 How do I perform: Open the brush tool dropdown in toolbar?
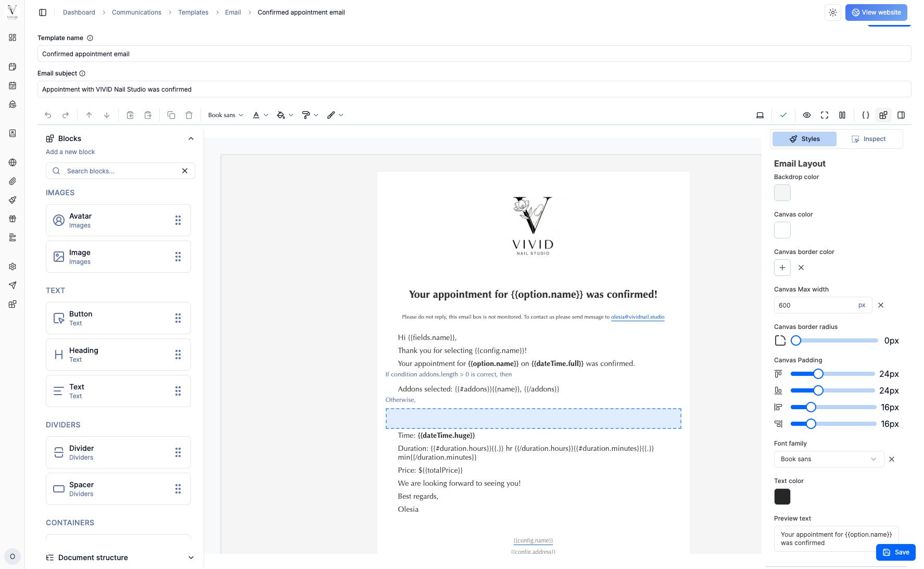[335, 115]
